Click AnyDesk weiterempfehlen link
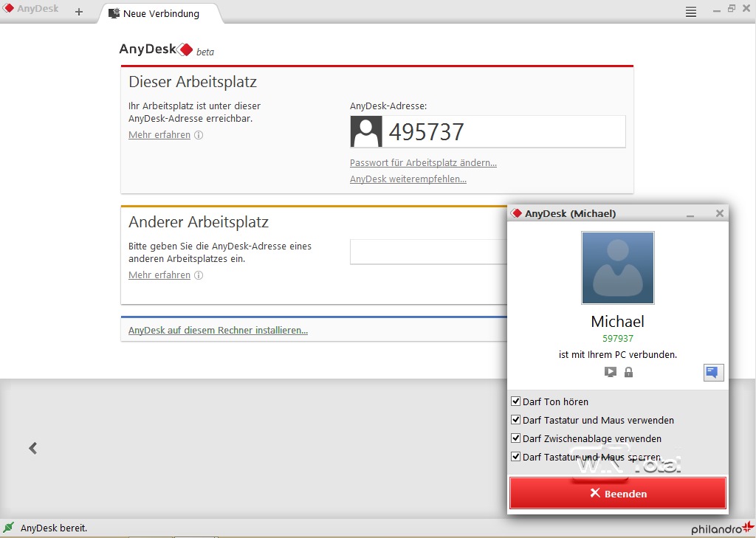 point(408,179)
